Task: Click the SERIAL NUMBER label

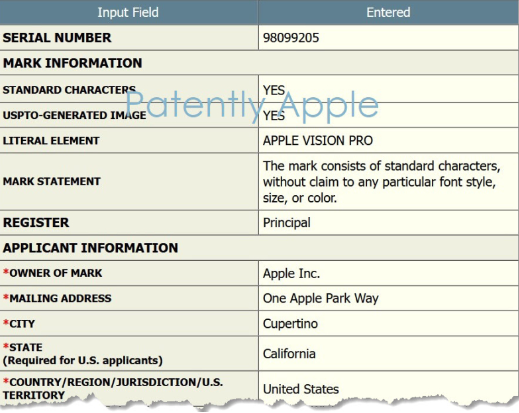Action: [57, 38]
